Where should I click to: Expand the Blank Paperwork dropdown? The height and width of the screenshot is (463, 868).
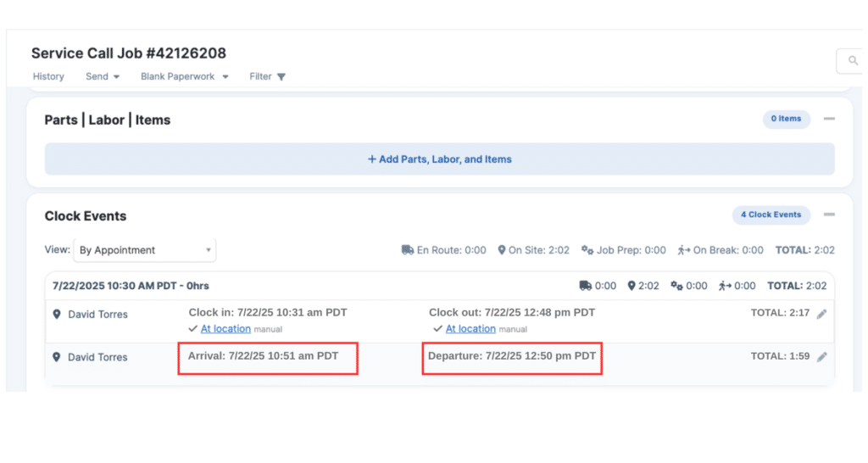(185, 76)
